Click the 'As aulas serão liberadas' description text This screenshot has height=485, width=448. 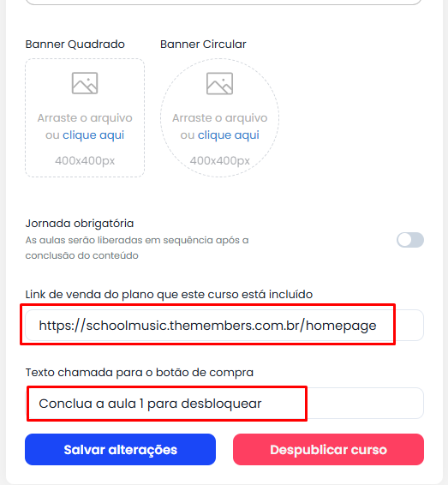pyautogui.click(x=137, y=248)
